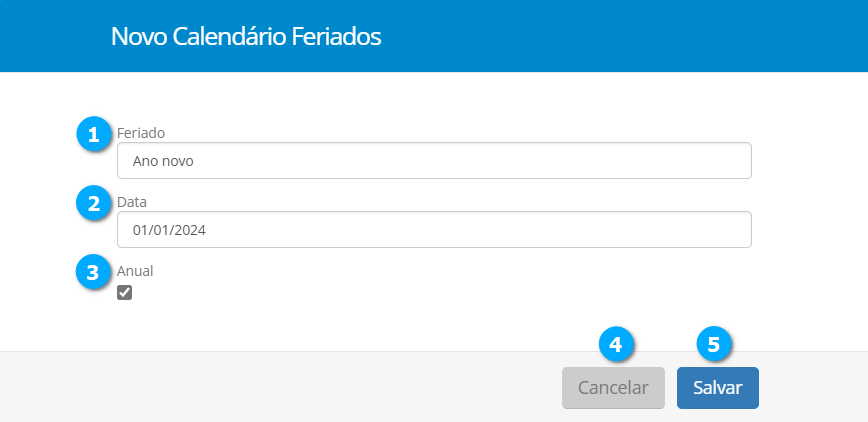Click the number 2 annotation badge

94,203
